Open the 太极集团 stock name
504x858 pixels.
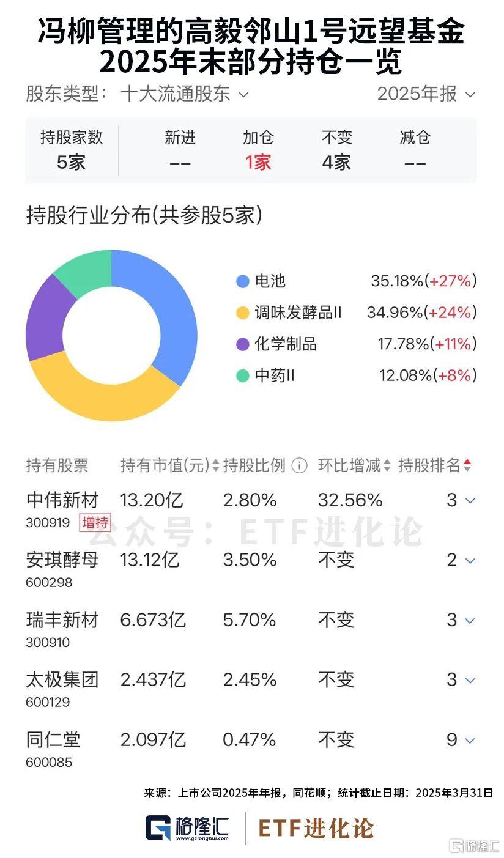62,679
